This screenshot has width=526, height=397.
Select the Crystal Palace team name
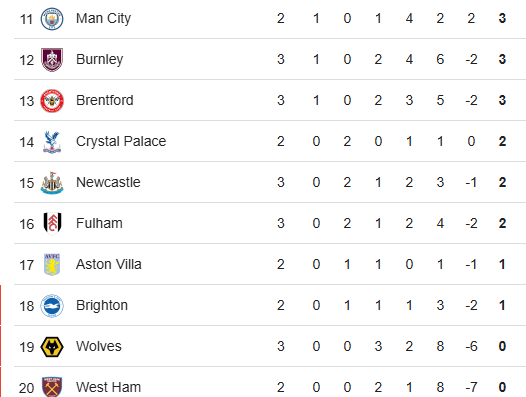pyautogui.click(x=121, y=141)
